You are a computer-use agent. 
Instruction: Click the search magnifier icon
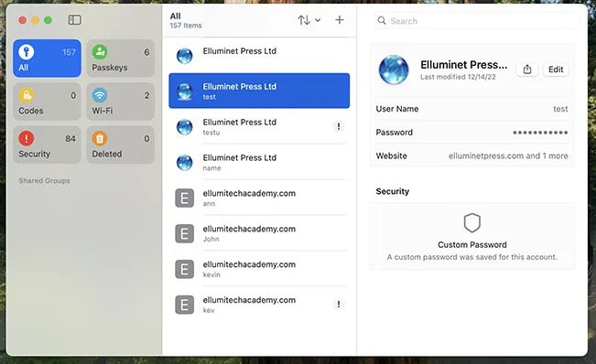[382, 20]
